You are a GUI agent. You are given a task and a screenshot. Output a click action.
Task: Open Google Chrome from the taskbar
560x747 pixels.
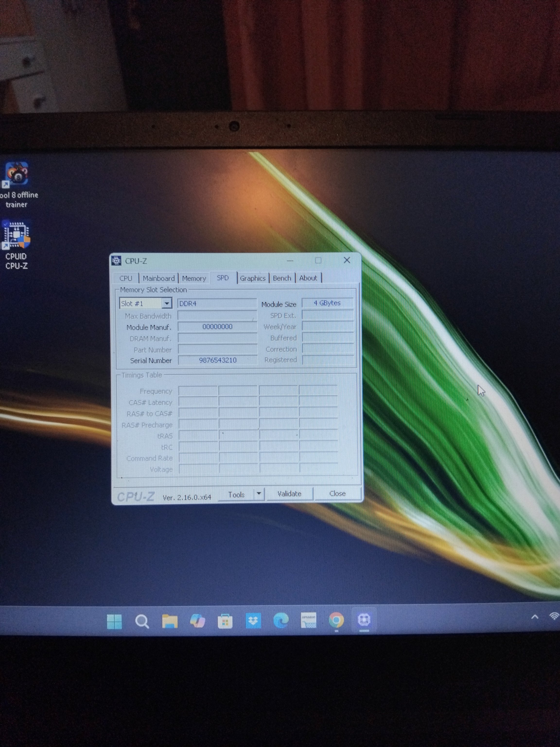336,620
